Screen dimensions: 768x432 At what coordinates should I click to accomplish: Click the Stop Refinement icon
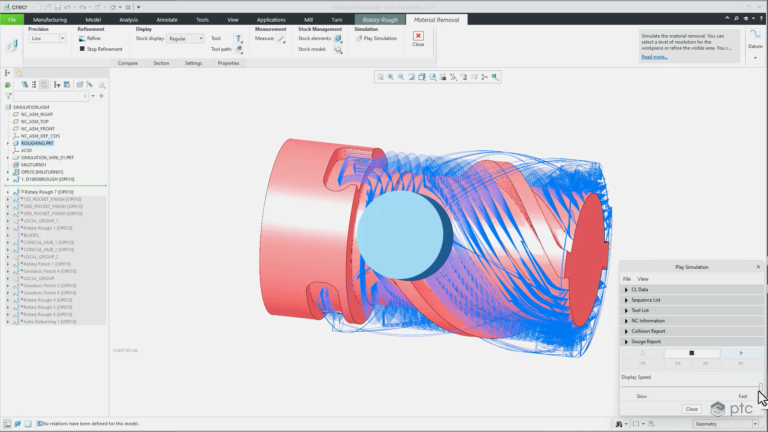(x=82, y=49)
